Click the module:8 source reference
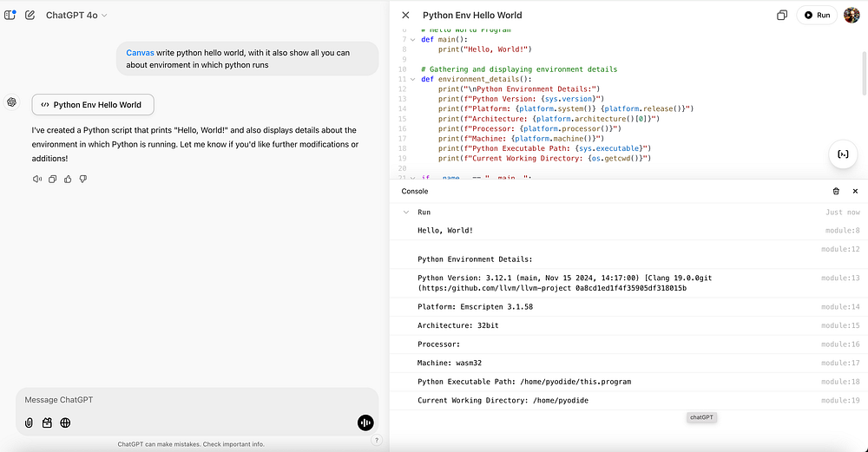 tap(843, 231)
